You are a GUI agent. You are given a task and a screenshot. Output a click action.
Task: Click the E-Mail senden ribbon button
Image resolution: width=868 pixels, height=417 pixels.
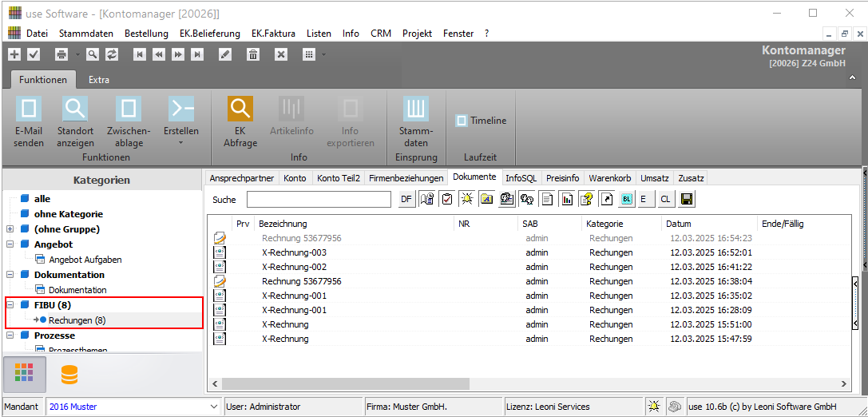29,122
